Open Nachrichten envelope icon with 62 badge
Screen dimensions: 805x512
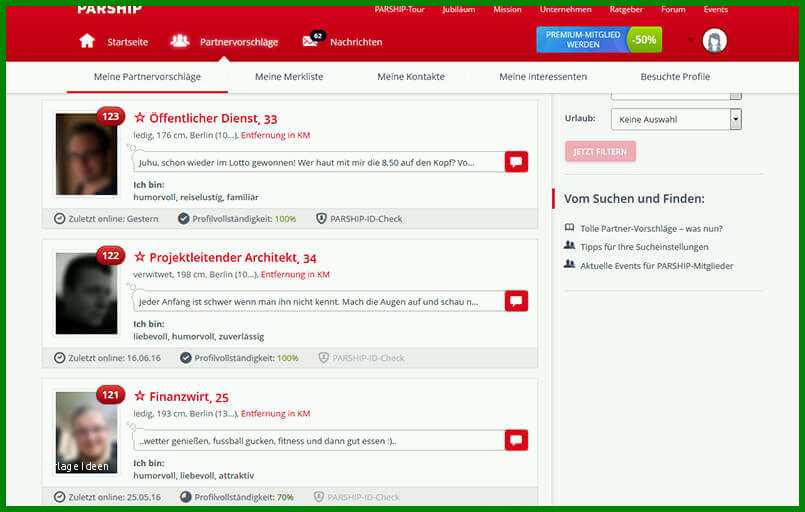(x=313, y=40)
